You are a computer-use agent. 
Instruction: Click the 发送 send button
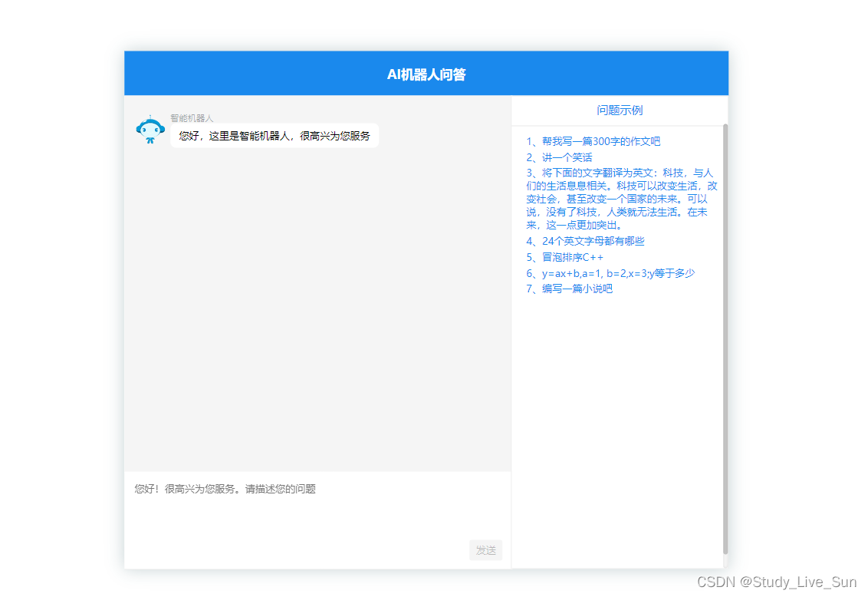(485, 550)
